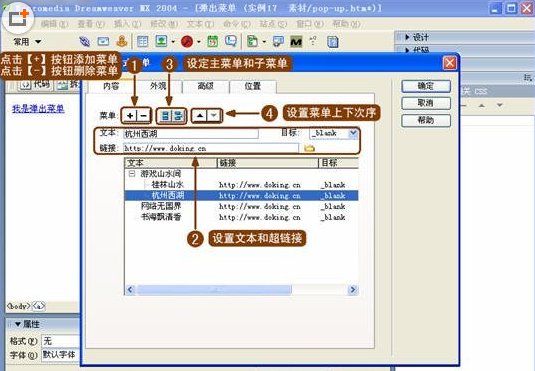Screen dimensions: 535x371
Task: Click the down triangle in CSS panel
Action: pyautogui.click(x=500, y=105)
